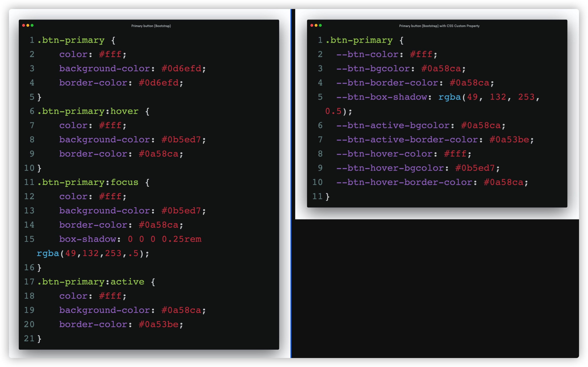Click the --btn-hover-bgcolor property name
Viewport: 588px width, 367px height.
[390, 168]
